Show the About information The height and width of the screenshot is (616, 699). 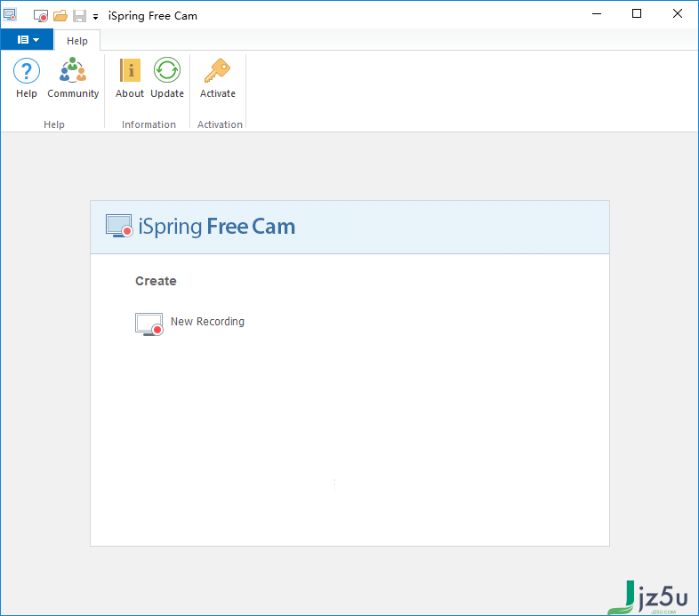pyautogui.click(x=130, y=78)
